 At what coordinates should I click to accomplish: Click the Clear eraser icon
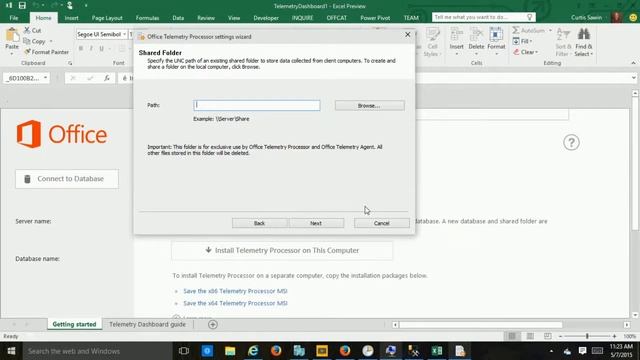tap(516, 52)
